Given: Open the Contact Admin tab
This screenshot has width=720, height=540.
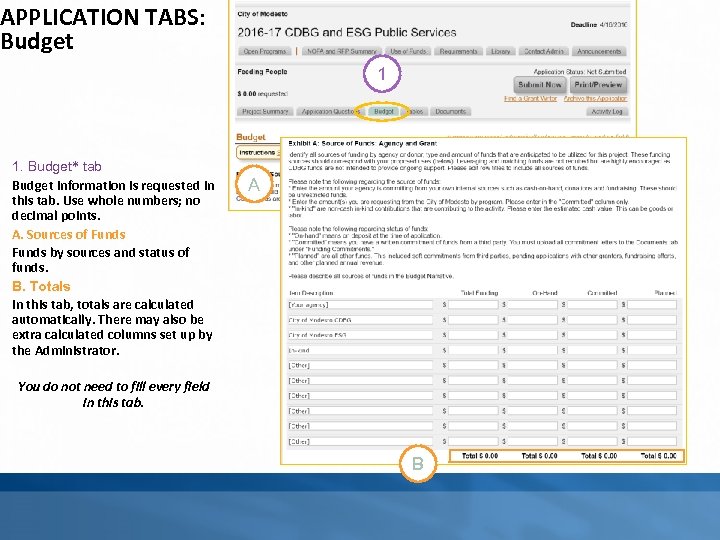Looking at the screenshot, I should click(x=544, y=51).
